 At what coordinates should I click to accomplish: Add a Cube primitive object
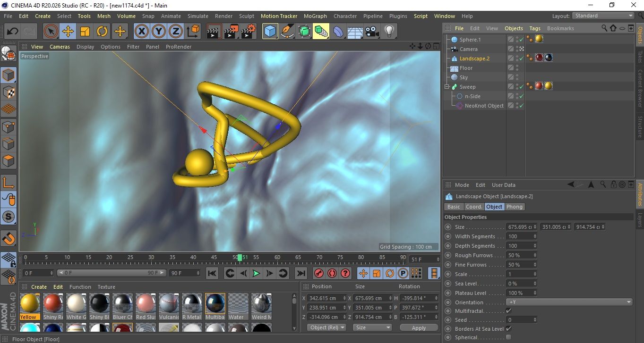pyautogui.click(x=270, y=32)
